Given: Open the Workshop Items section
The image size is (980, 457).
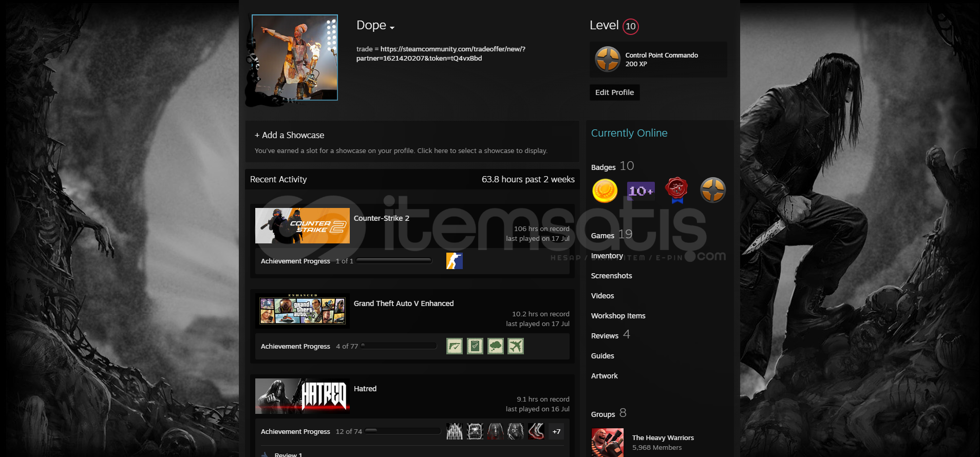Looking at the screenshot, I should (618, 316).
